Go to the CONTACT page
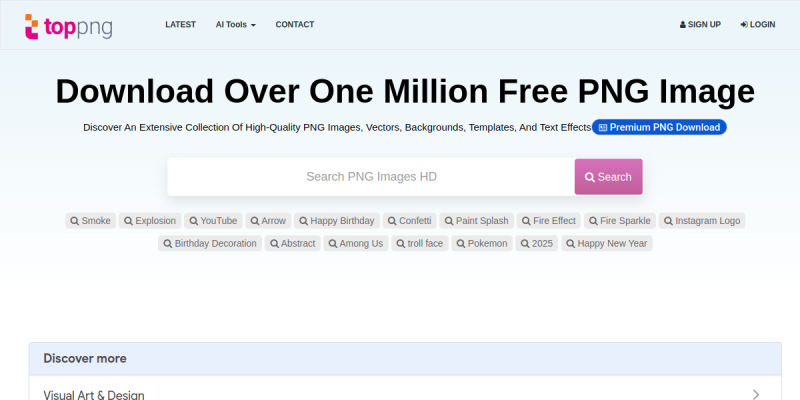The image size is (800, 400). 294,24
